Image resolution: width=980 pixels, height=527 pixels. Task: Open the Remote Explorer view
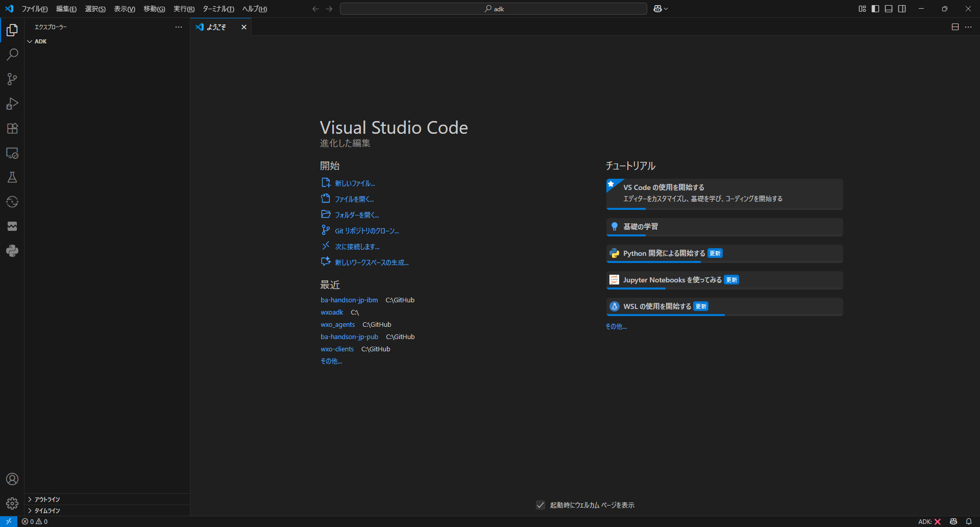pos(12,153)
